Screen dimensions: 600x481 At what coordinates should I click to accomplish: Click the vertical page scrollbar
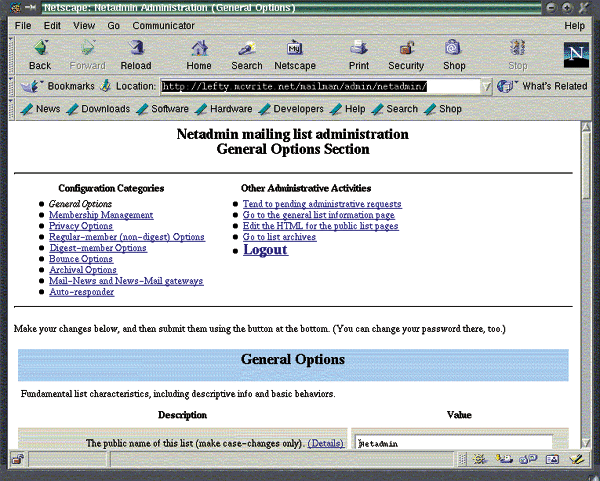point(586,300)
